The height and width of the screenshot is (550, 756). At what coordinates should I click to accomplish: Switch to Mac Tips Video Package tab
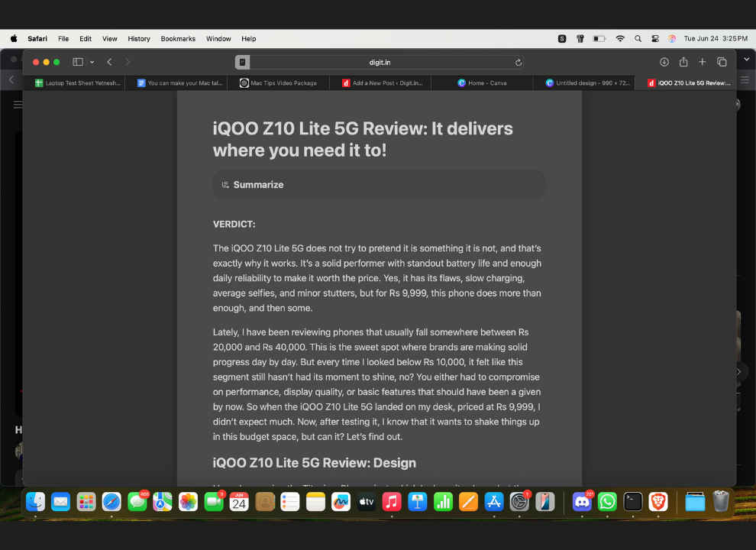point(279,83)
